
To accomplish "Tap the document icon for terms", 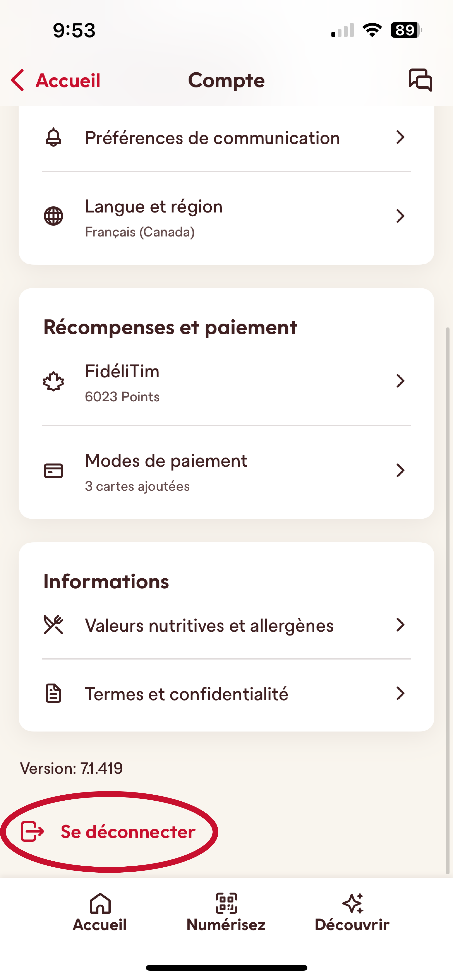I will [x=53, y=693].
